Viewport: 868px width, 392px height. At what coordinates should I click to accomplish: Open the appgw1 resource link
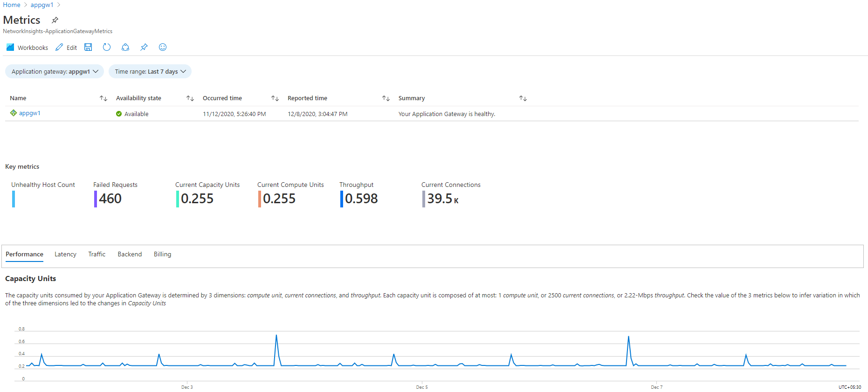(x=30, y=113)
